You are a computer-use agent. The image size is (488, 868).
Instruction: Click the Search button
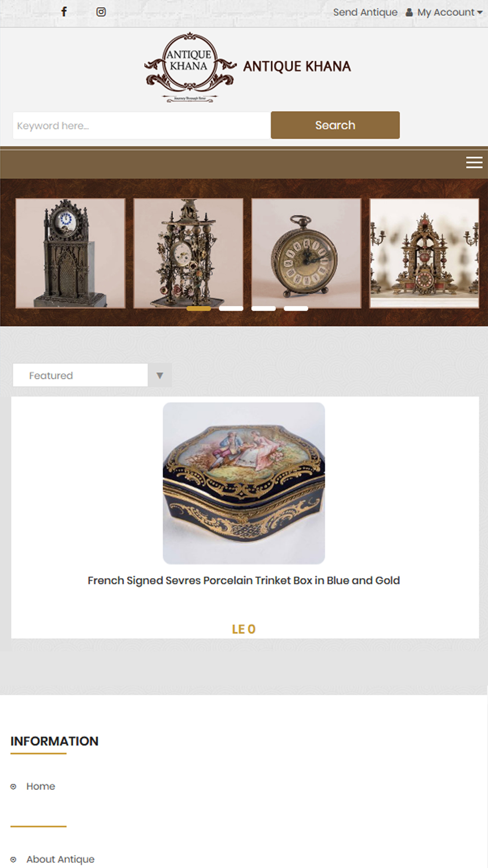[335, 125]
